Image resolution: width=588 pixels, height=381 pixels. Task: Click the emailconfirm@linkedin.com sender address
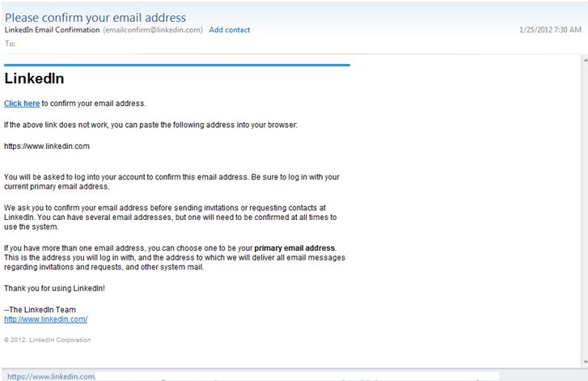coord(153,30)
